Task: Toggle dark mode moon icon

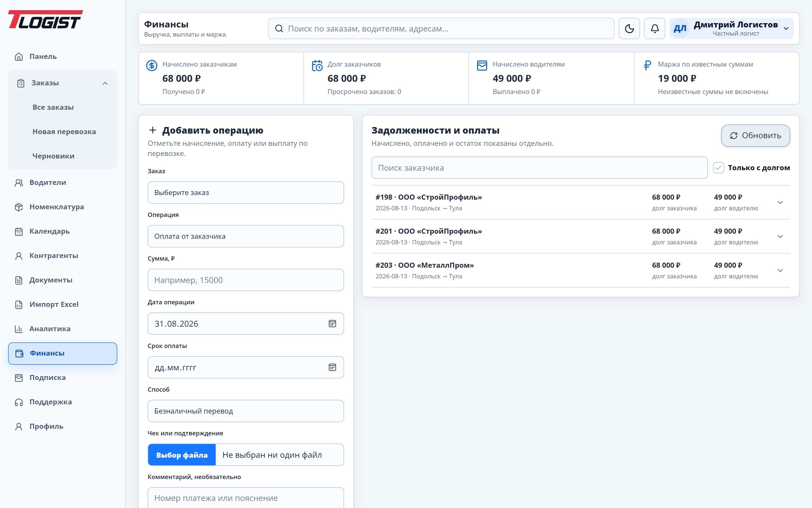Action: (x=629, y=28)
